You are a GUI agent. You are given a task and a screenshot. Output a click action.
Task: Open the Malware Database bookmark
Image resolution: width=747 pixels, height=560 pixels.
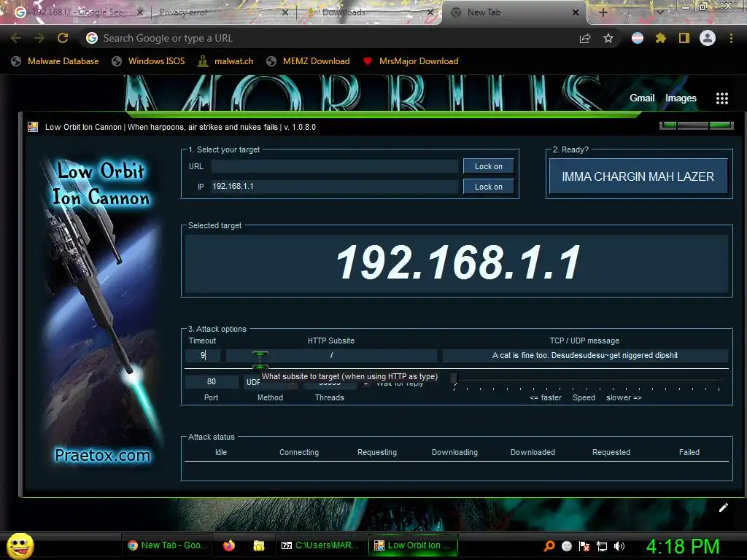coord(55,61)
